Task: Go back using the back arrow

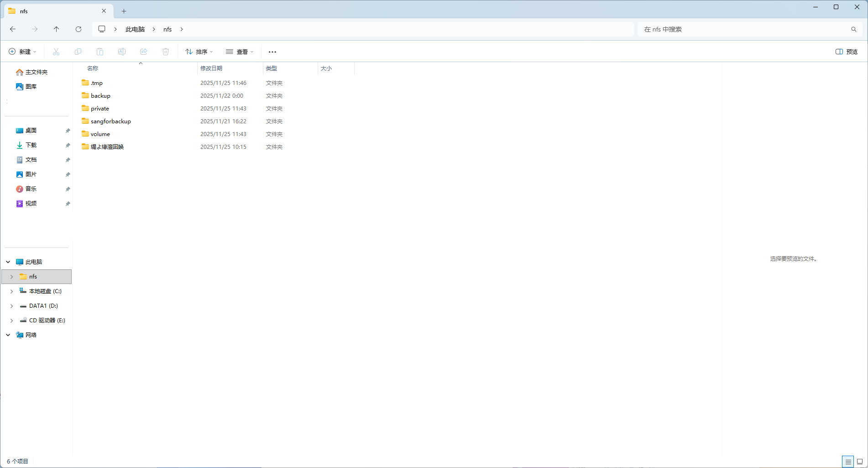Action: [x=13, y=29]
